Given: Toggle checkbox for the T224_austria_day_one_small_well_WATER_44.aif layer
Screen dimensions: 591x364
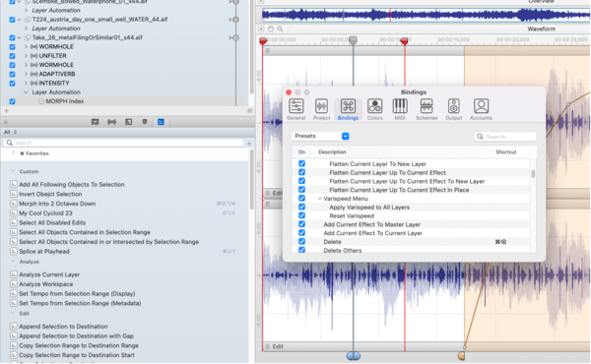Looking at the screenshot, I should pyautogui.click(x=12, y=20).
